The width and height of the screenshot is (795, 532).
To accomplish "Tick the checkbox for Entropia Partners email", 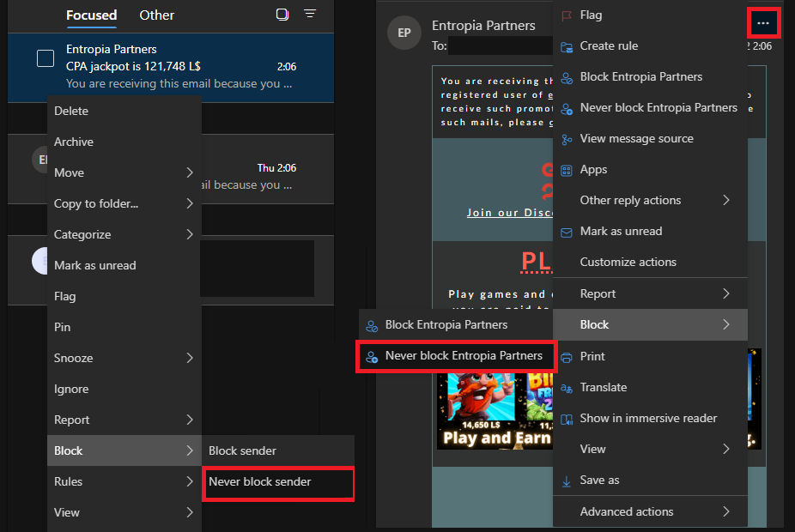I will pyautogui.click(x=46, y=58).
